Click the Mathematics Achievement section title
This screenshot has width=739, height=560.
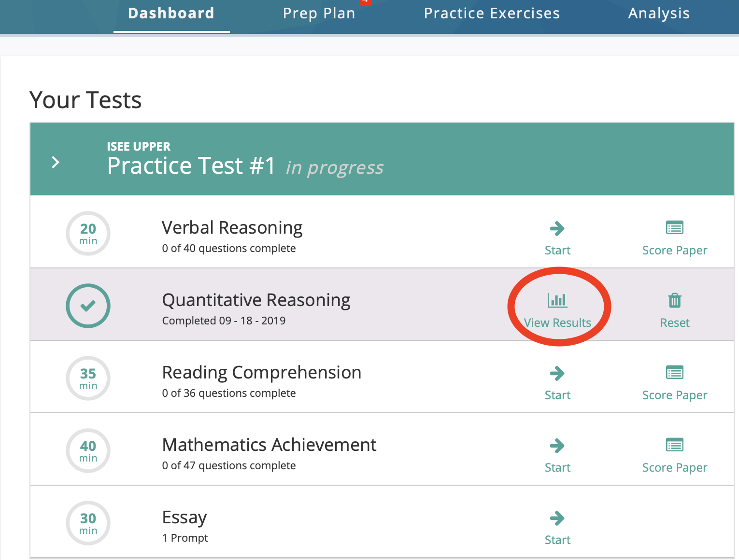269,445
